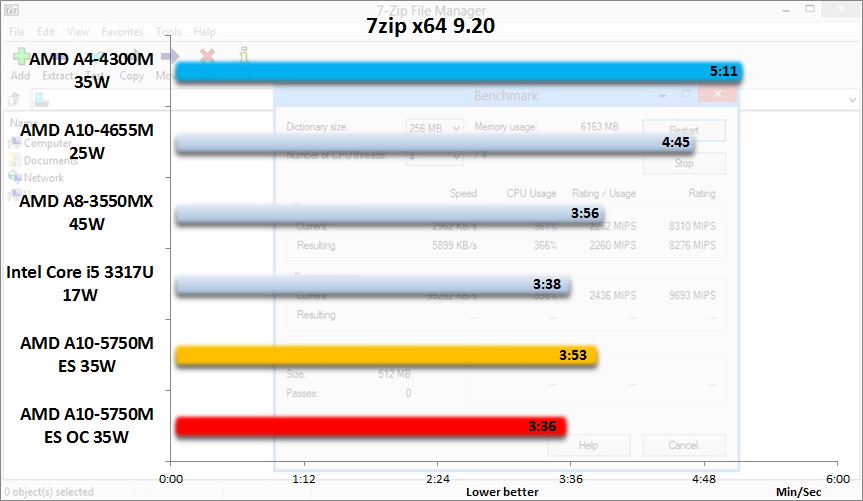Viewport: 863px width, 501px height.
Task: Click the 'Intel Core i5 3317U 17W' label
Action: point(80,284)
